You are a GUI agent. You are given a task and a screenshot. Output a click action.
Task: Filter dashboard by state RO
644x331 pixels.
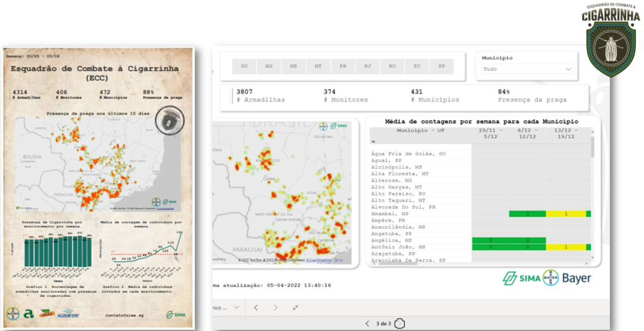(x=392, y=67)
